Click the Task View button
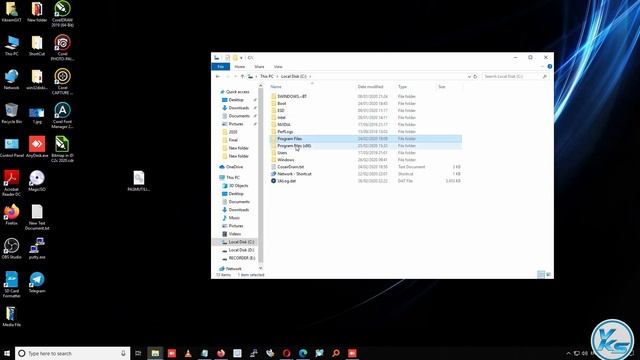Image resolution: width=640 pixels, height=360 pixels. (138, 353)
